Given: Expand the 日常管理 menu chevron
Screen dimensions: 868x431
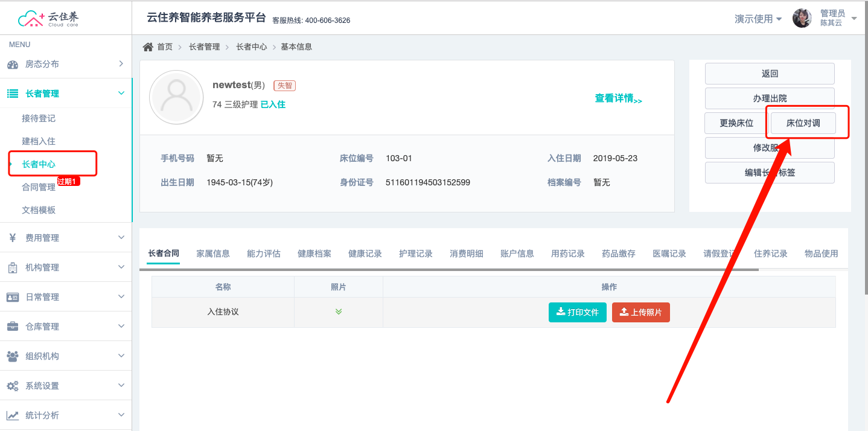Looking at the screenshot, I should 121,297.
